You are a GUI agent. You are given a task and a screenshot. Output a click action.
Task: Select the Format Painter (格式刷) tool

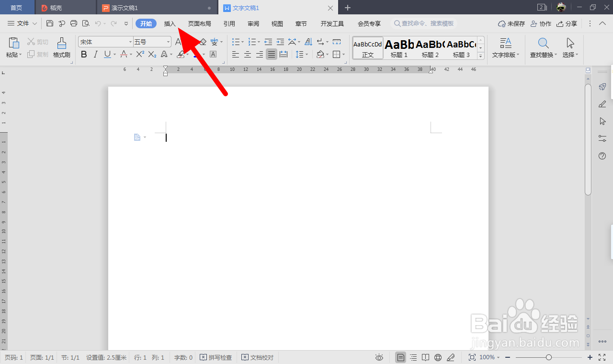point(62,48)
